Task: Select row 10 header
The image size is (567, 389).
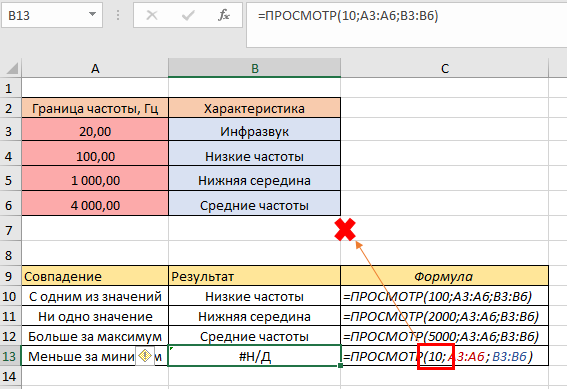Action: click(10, 296)
